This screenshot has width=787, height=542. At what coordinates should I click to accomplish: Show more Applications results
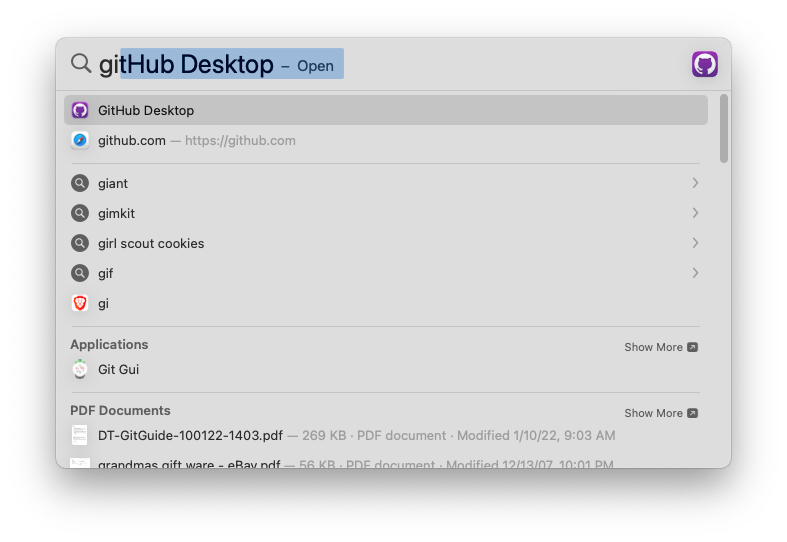661,347
